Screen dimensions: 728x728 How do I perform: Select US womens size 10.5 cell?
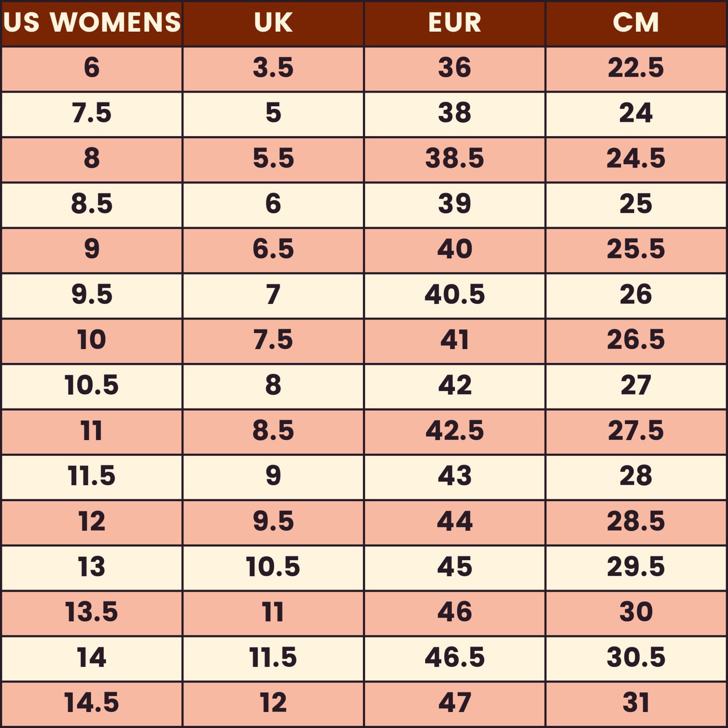[x=92, y=385]
